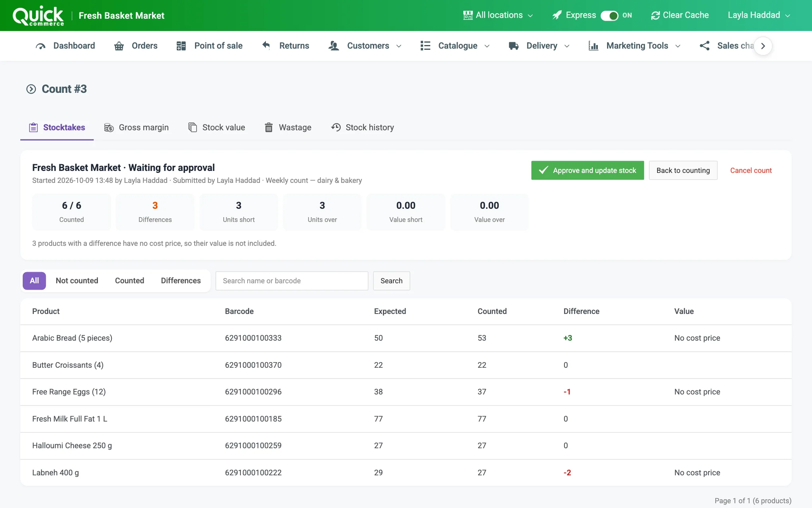Click the Quick Commerce logo
This screenshot has height=508, width=812.
[38, 16]
